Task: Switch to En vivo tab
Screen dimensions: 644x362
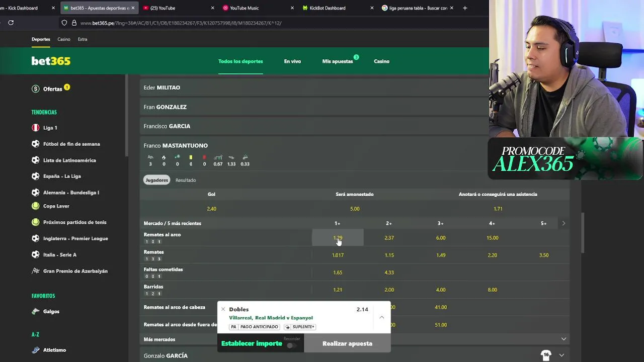Action: point(292,61)
